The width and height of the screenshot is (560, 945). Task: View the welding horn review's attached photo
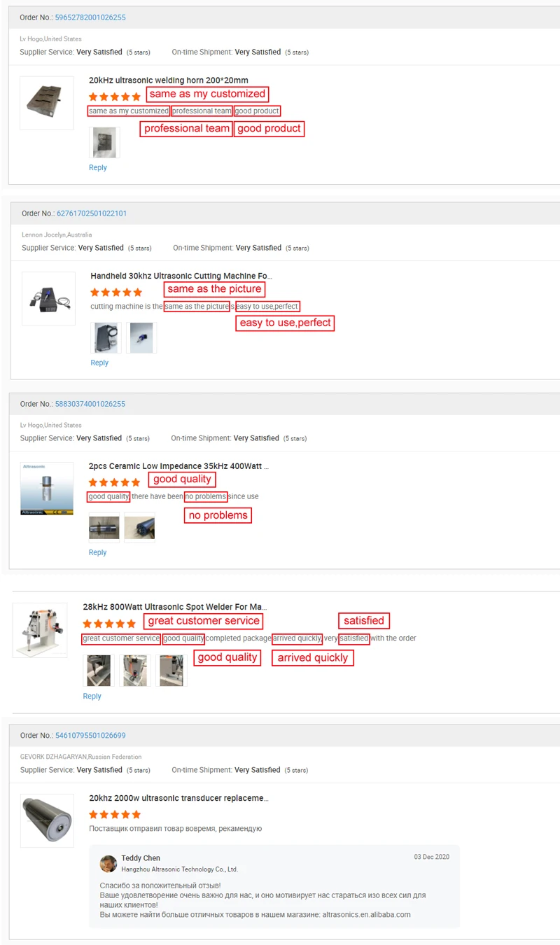click(104, 143)
